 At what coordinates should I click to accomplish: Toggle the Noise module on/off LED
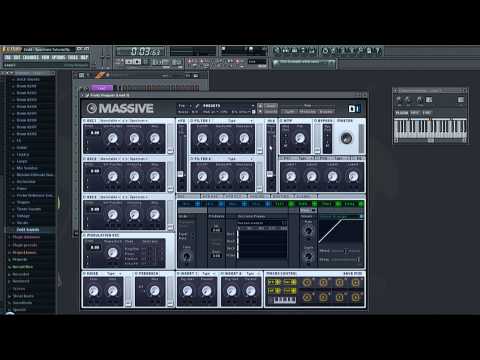click(x=85, y=274)
